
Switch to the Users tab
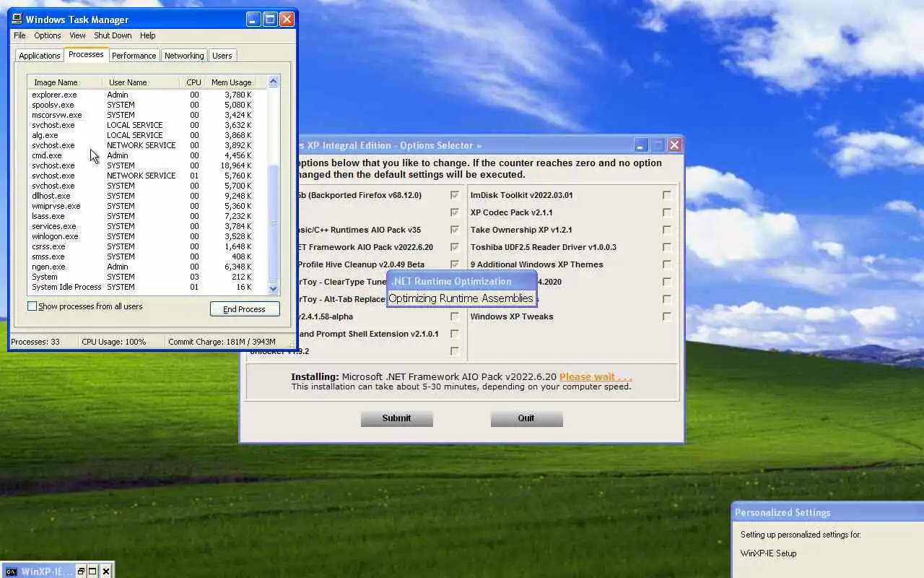pos(222,56)
